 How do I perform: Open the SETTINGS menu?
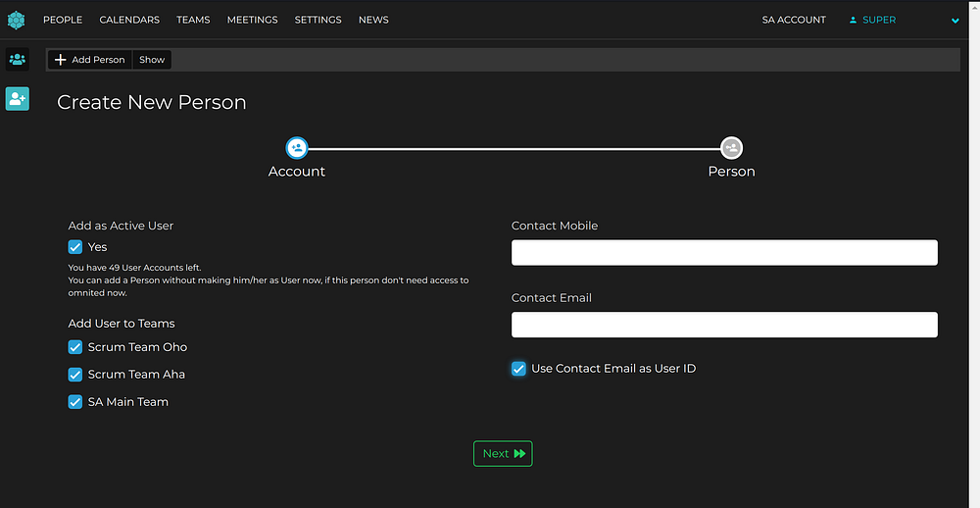pyautogui.click(x=318, y=20)
